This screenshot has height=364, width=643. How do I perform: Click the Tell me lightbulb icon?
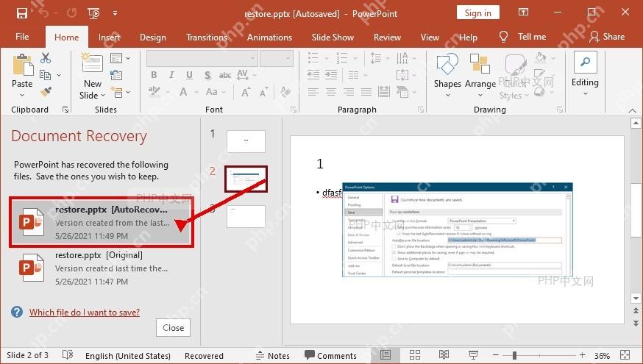click(503, 37)
